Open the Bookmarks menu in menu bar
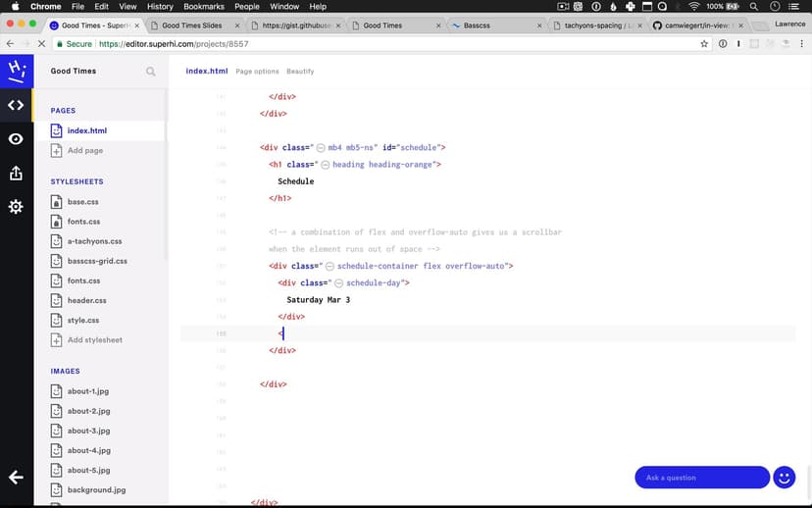This screenshot has width=812, height=508. point(204,7)
